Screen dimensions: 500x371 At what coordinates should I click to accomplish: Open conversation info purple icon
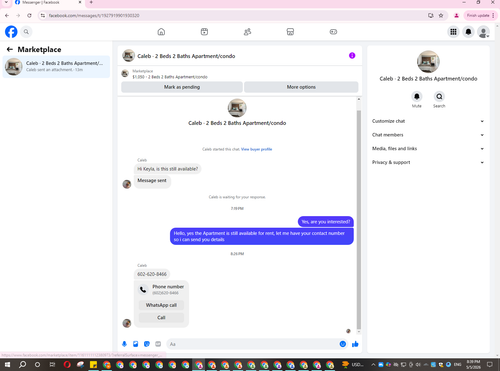pyautogui.click(x=352, y=56)
